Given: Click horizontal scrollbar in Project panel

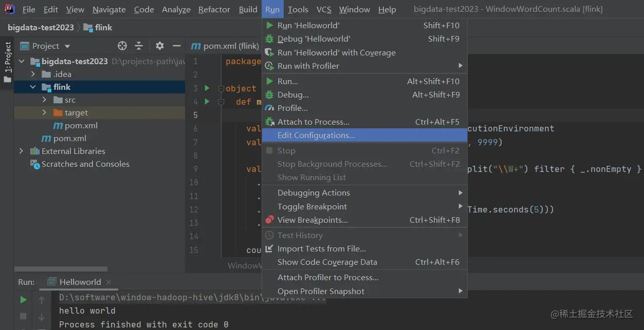Looking at the screenshot, I should click(x=61, y=269).
